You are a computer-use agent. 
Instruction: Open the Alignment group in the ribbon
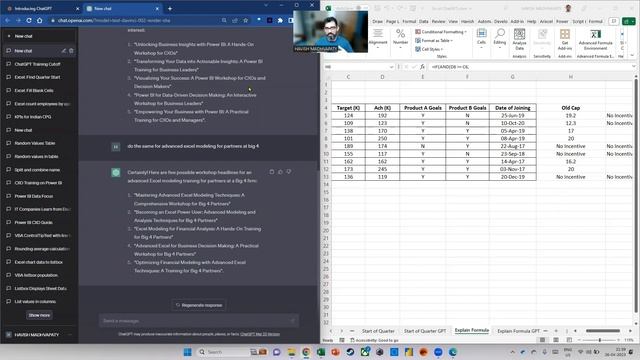[378, 38]
